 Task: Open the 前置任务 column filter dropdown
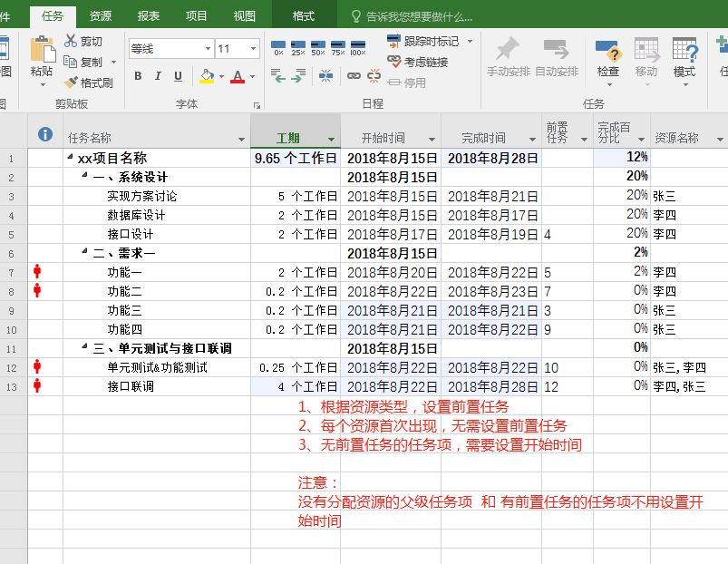tap(584, 140)
